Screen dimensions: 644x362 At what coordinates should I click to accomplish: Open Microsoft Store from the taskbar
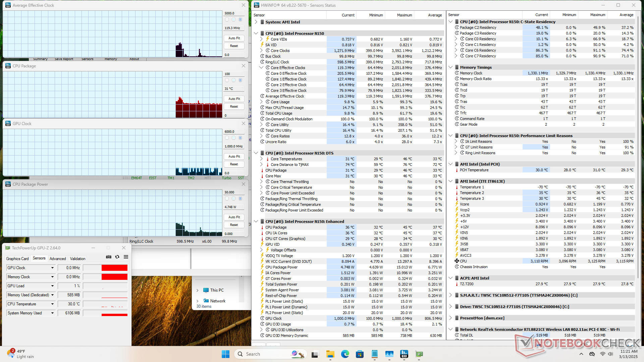click(360, 354)
